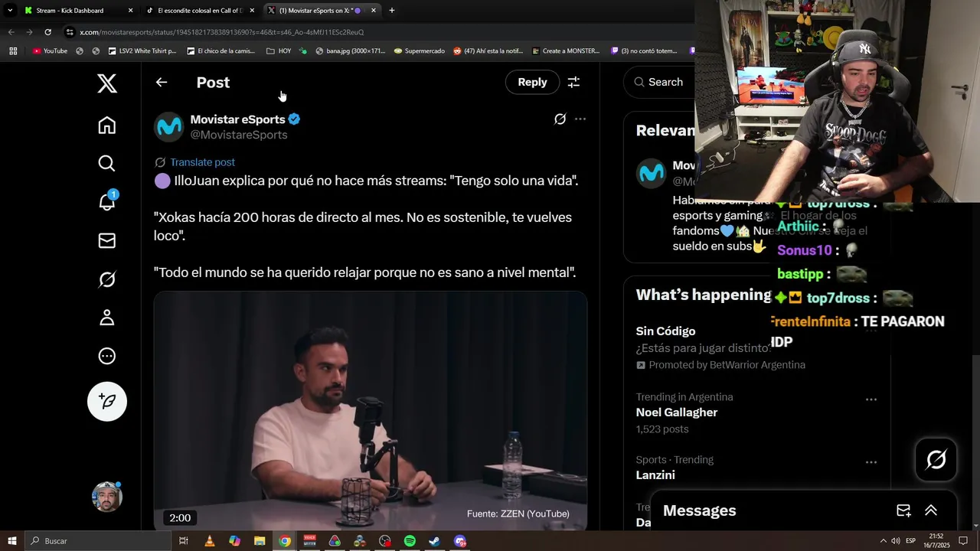Click the Reply button
Viewport: 980px width, 551px height.
point(532,82)
